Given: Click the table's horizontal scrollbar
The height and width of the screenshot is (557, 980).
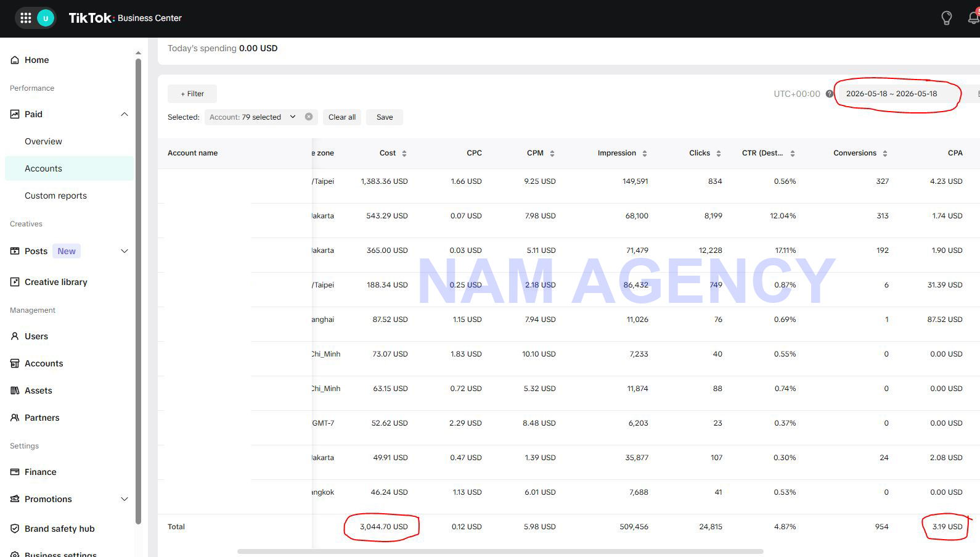Looking at the screenshot, I should coord(500,551).
